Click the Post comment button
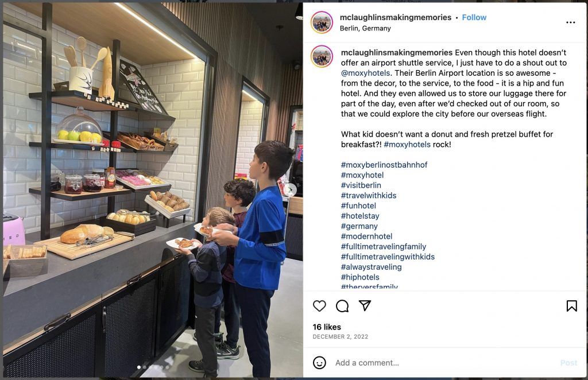Screen dimensions: 588x380 (568, 363)
